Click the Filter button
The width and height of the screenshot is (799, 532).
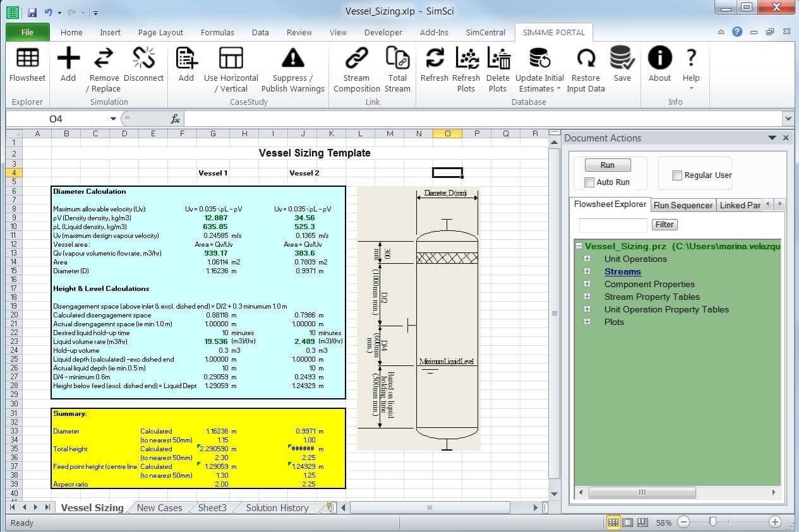click(664, 225)
